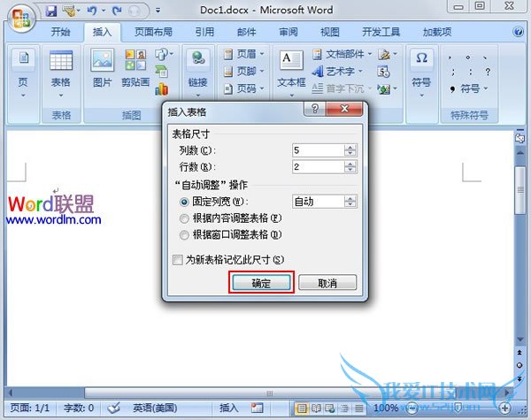Insert a Text Box (文本框)

coord(291,73)
